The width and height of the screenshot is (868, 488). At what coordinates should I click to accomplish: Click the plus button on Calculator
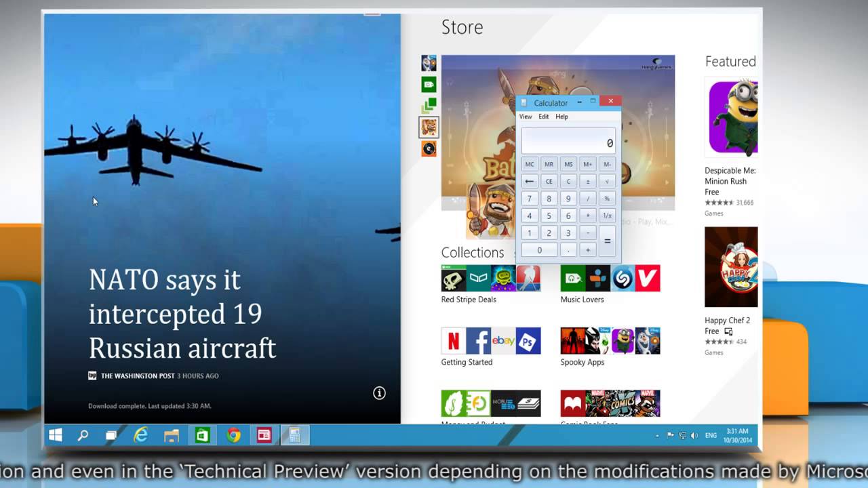click(587, 250)
